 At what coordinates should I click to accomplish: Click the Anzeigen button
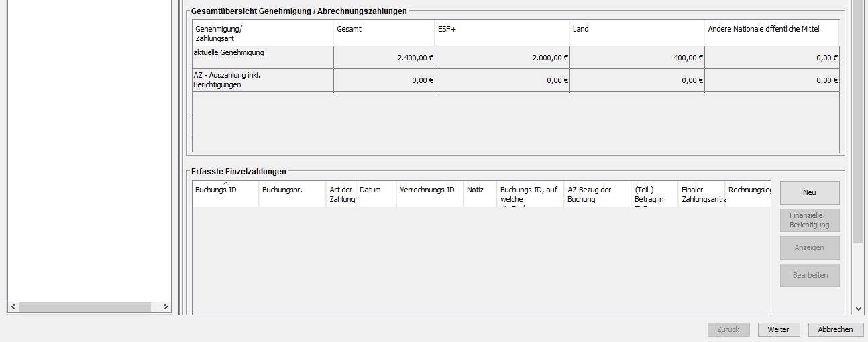(809, 247)
